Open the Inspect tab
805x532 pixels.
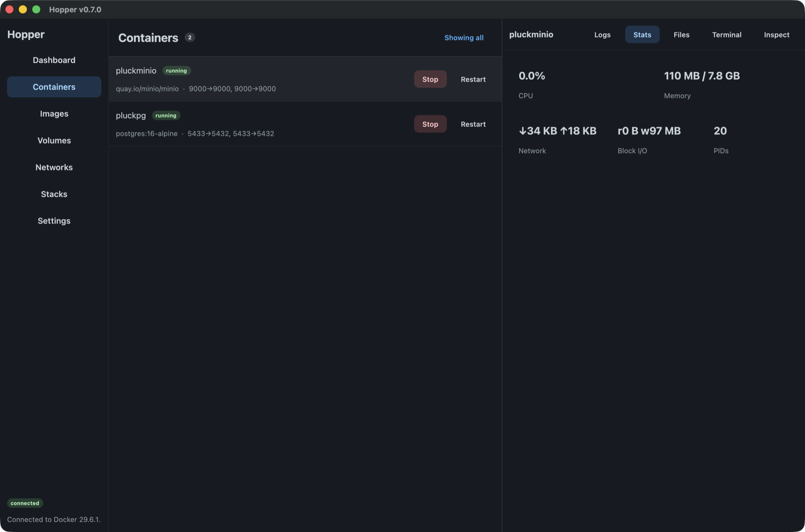(x=777, y=35)
